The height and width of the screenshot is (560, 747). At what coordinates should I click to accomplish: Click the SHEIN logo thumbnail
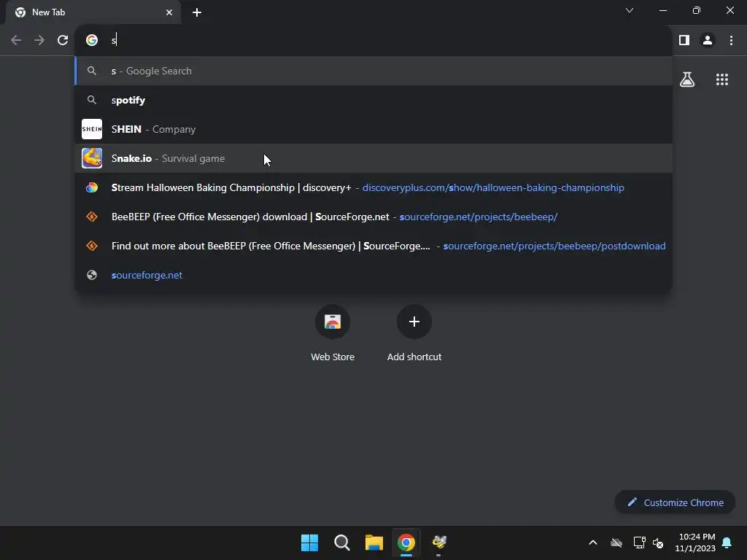pos(92,129)
